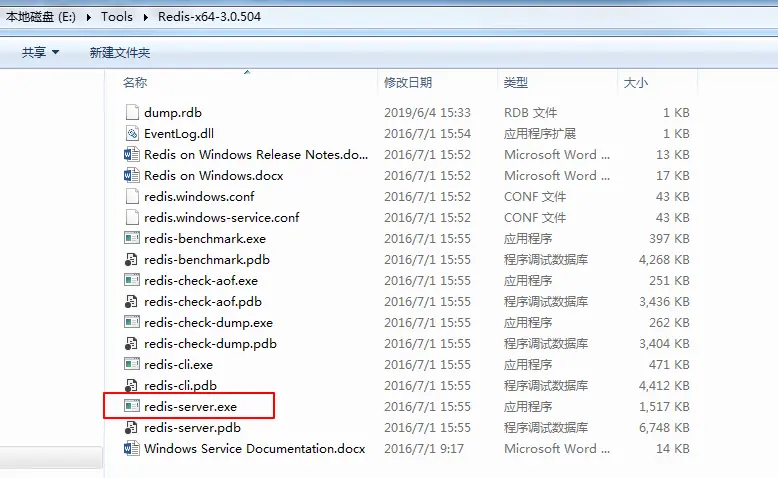Viewport: 778px width, 478px height.
Task: Click the date 2019/6/4 15:33 of dump.rdb
Action: [x=427, y=113]
